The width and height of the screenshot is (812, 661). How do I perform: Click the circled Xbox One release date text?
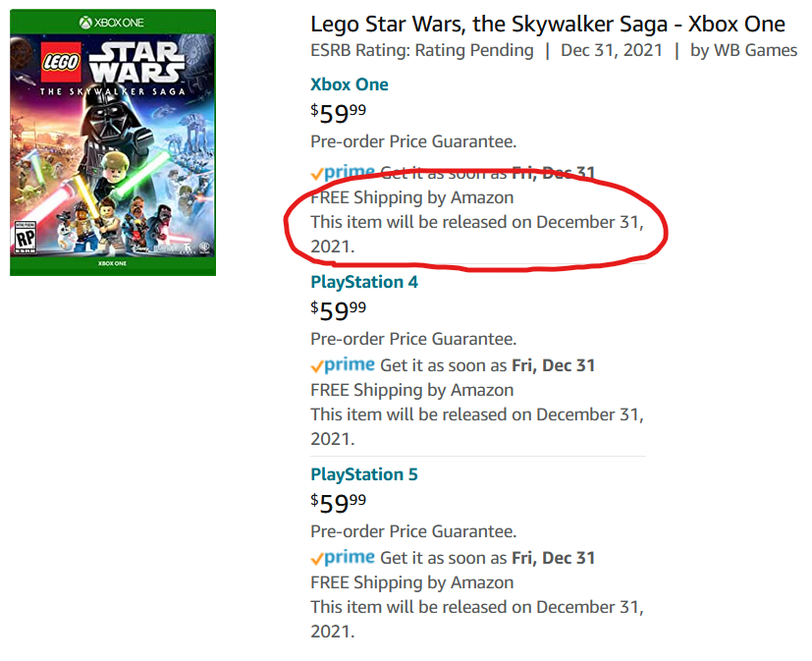click(477, 233)
